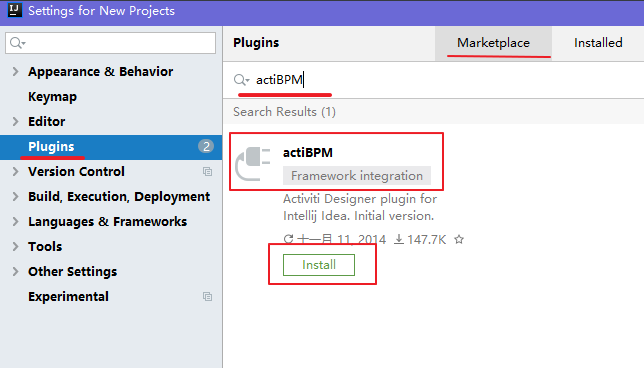
Task: Expand Build, Execution, Deployment node
Action: tap(16, 196)
